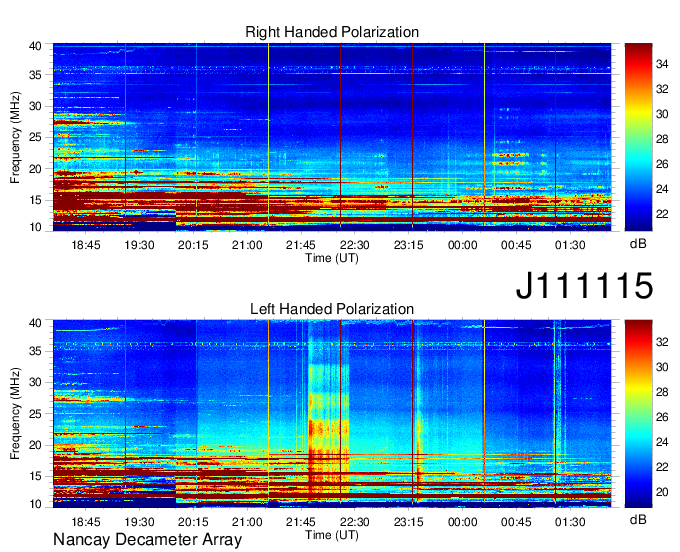This screenshot has height=552, width=680.
Task: Click the 25 MHz tick on the Right Handed panel
Action: pos(35,137)
